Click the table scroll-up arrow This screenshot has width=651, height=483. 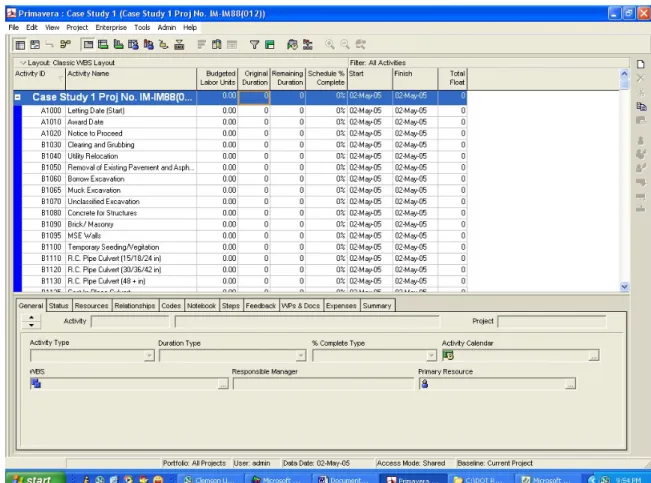pos(624,74)
